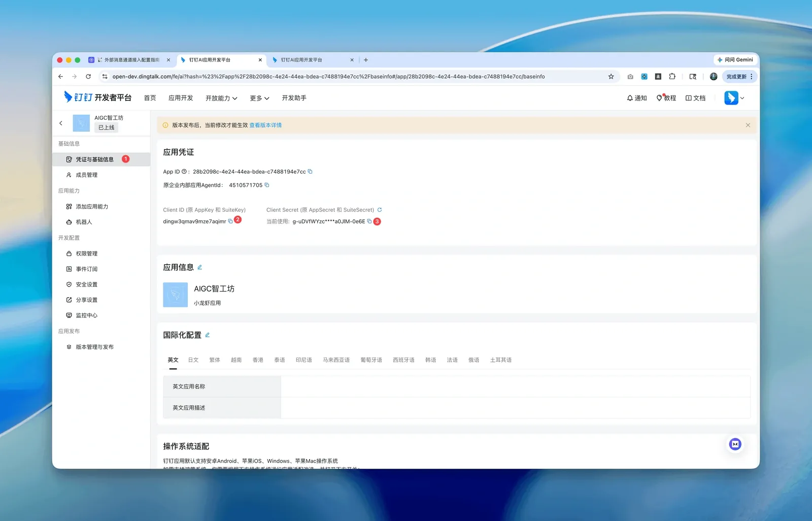Screen dimensions: 812x521
Task: Close the first browser tab
Action: pyautogui.click(x=168, y=60)
